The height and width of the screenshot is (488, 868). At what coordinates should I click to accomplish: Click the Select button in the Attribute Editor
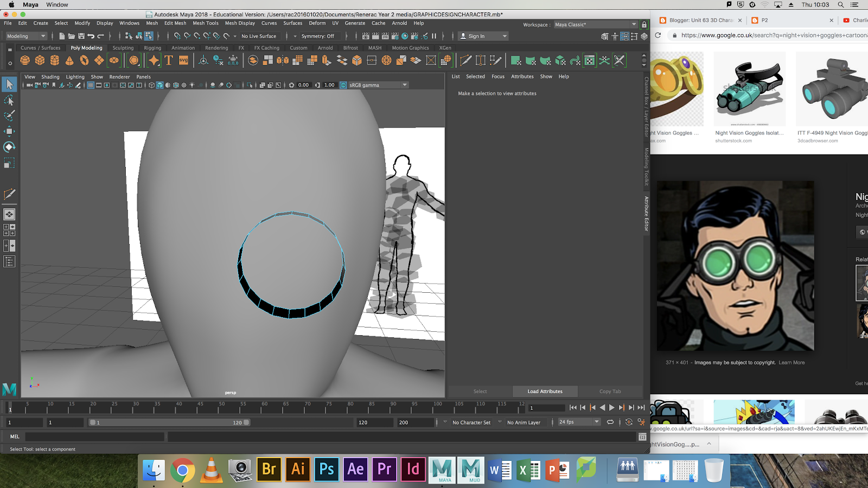tap(480, 391)
